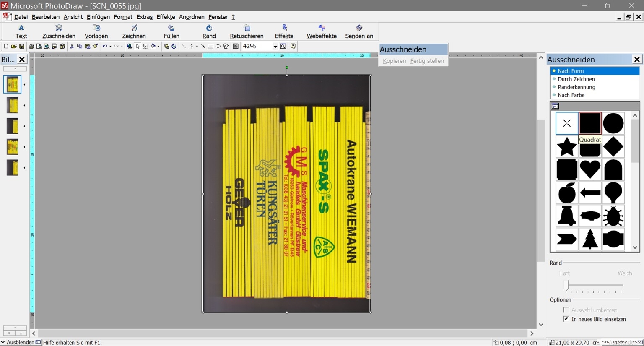
Task: Open the Datei menu
Action: 21,17
